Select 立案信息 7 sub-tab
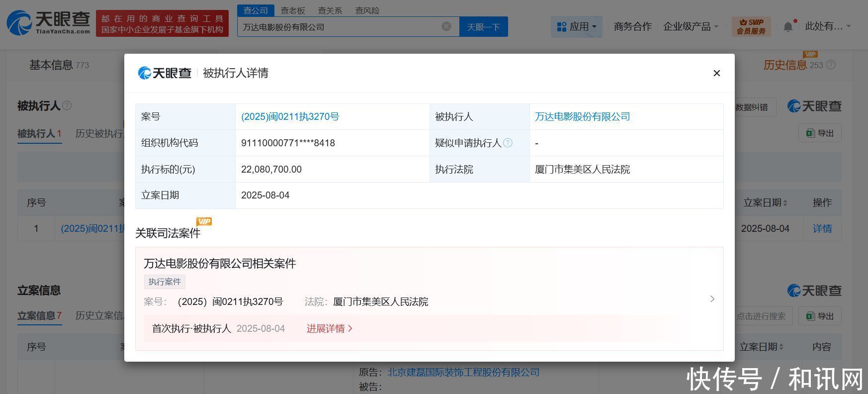868x394 pixels. 39,315
